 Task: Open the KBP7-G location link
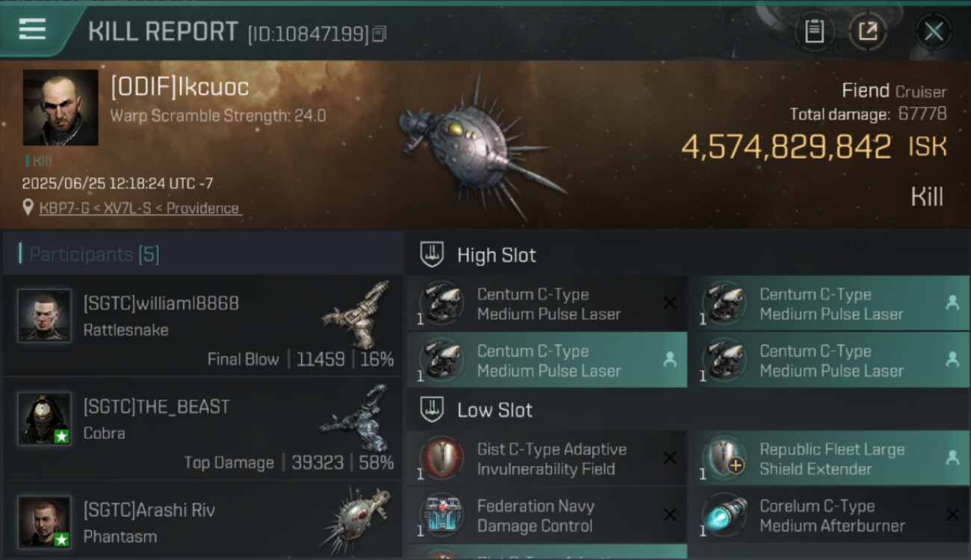coord(139,208)
